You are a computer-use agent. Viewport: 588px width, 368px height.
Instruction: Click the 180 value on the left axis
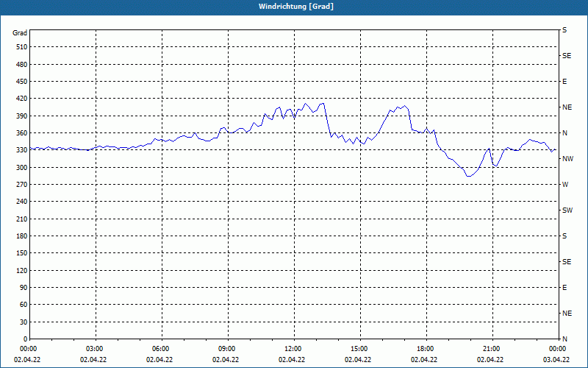(22, 236)
